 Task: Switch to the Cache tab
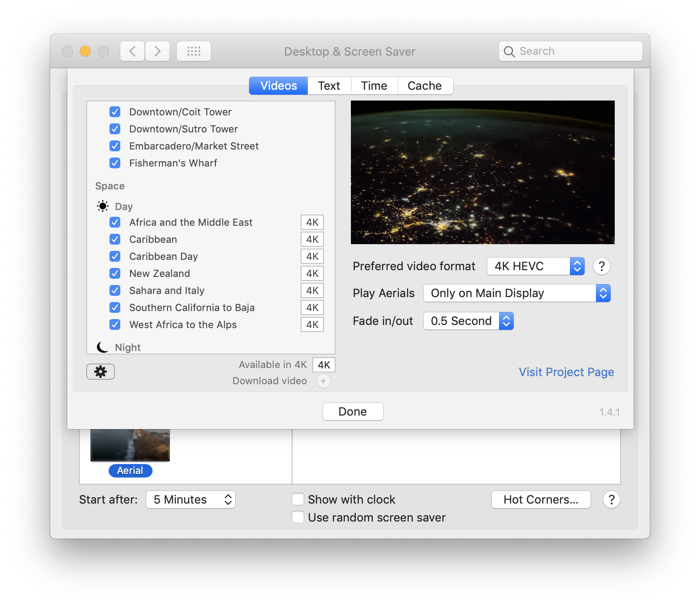click(x=425, y=86)
